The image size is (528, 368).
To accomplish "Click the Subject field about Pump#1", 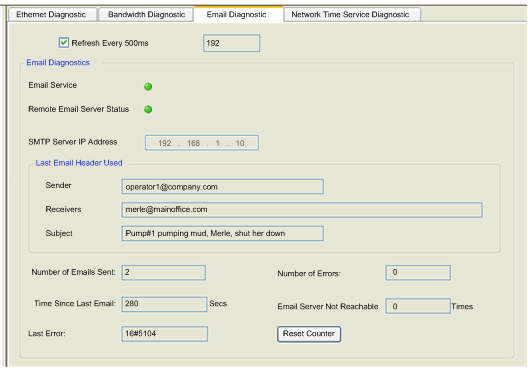I will [223, 233].
